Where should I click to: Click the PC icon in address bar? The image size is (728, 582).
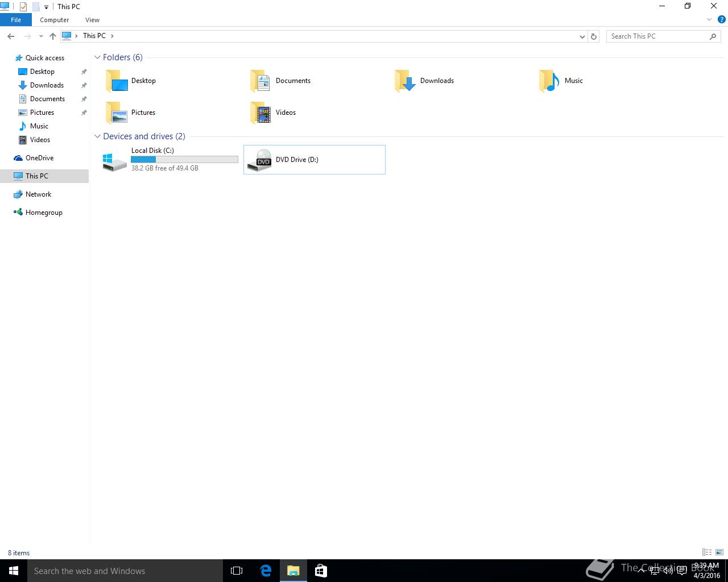click(x=67, y=36)
